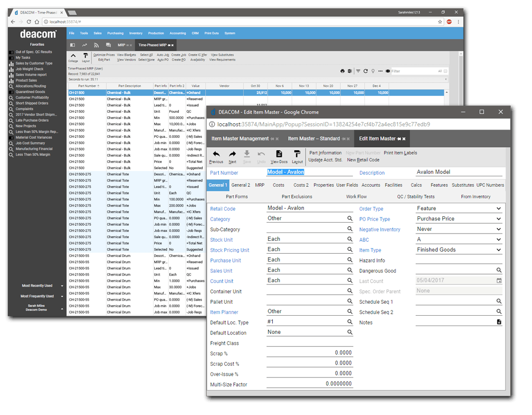The height and width of the screenshot is (415, 532).
Task: Switch to the General 2 tab
Action: pos(241,185)
